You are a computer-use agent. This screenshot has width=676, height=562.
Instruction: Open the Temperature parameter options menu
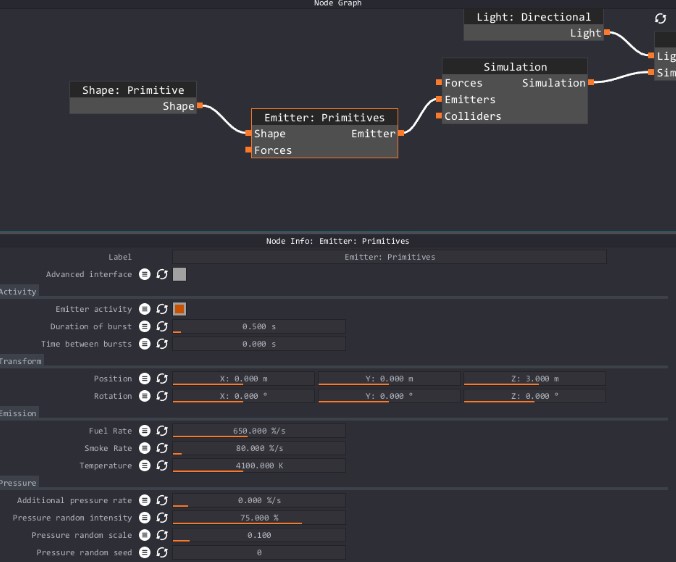coord(145,466)
